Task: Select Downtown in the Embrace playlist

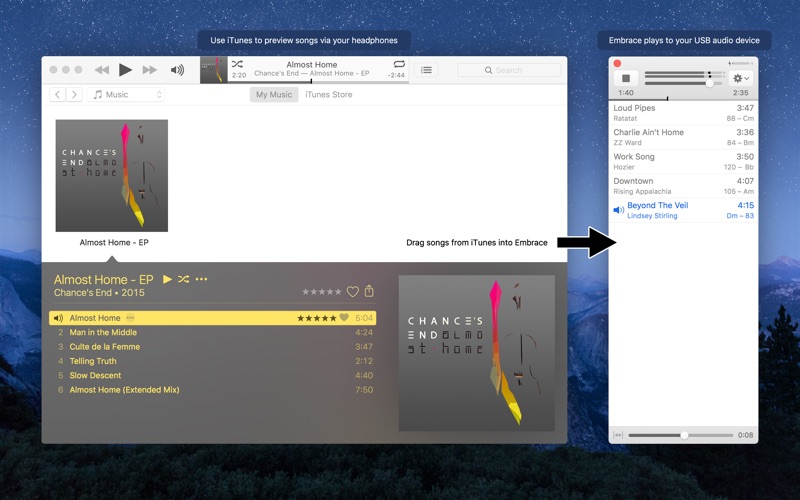Action: tap(683, 186)
